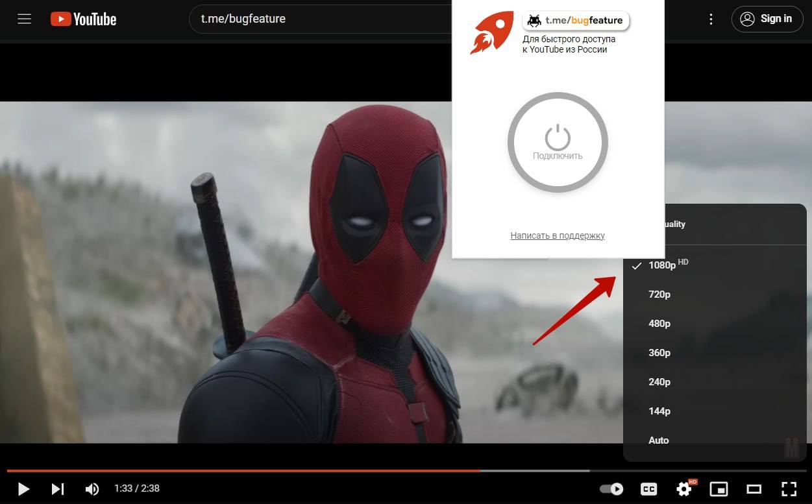The height and width of the screenshot is (504, 812).
Task: Click the Sign in button
Action: (x=767, y=19)
